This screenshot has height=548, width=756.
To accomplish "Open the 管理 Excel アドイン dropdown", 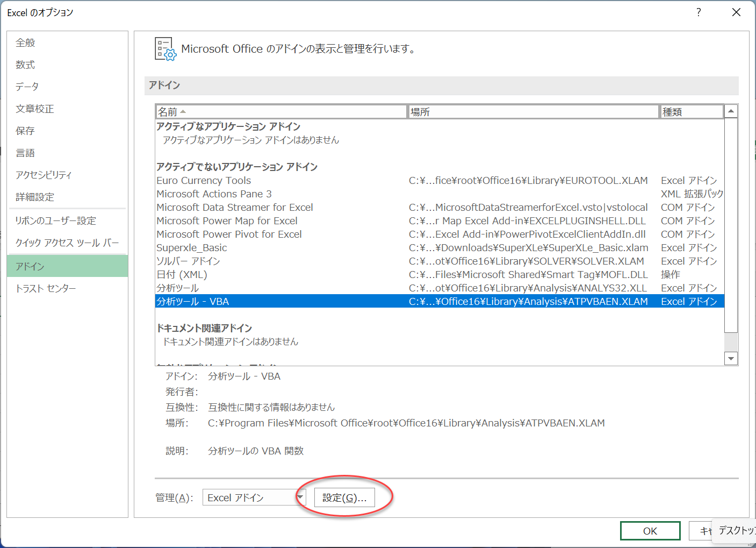I will click(x=254, y=497).
